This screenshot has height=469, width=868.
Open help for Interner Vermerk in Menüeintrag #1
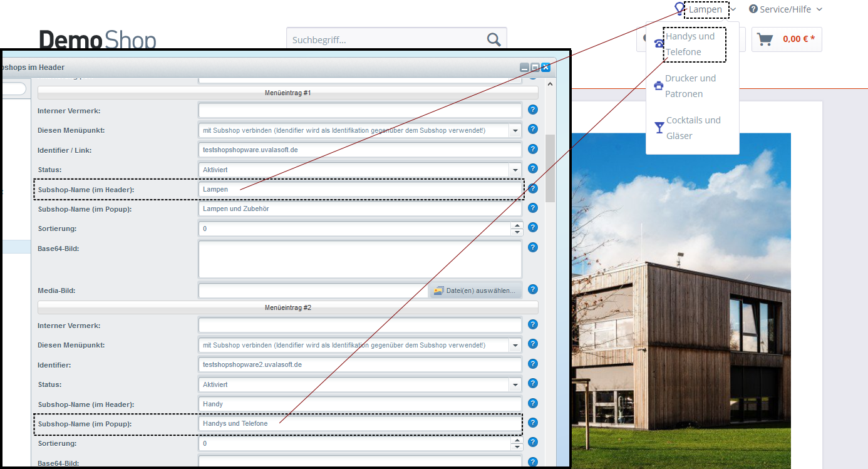tap(533, 110)
